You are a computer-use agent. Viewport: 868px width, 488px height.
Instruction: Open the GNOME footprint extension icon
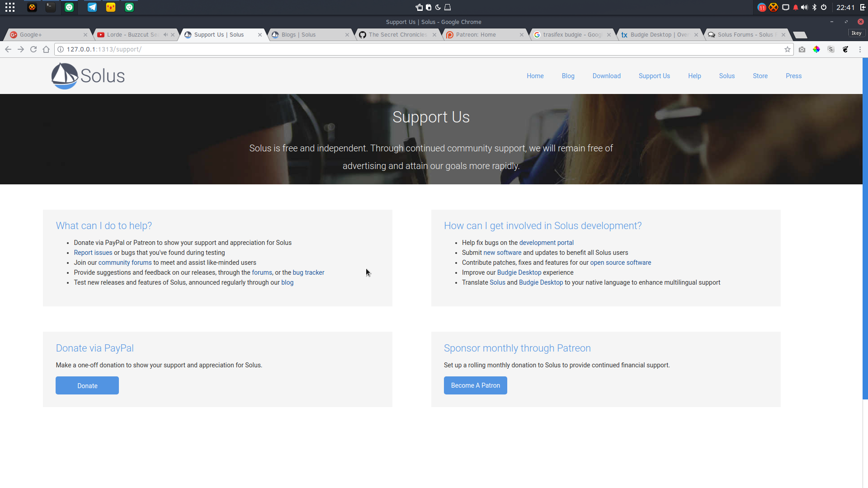[x=845, y=49]
